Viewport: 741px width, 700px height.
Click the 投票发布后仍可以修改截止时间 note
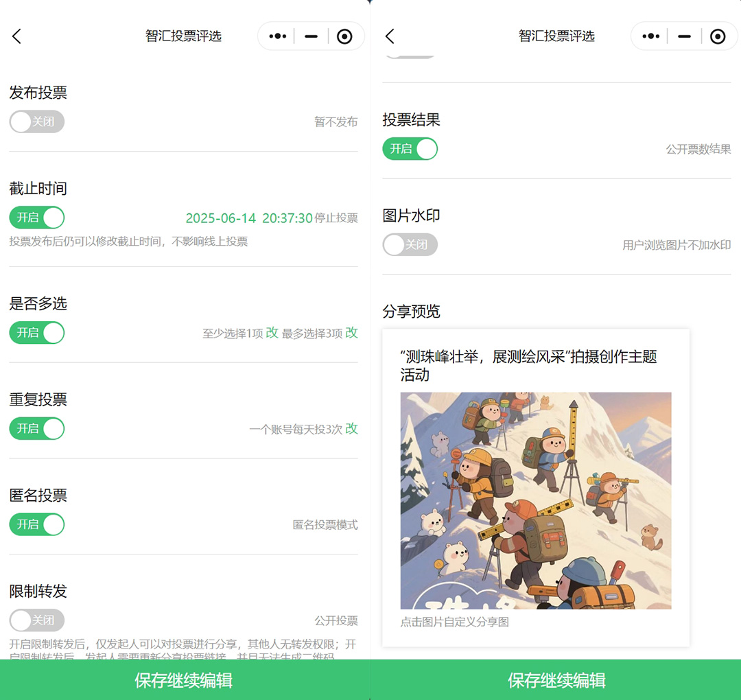pos(128,242)
